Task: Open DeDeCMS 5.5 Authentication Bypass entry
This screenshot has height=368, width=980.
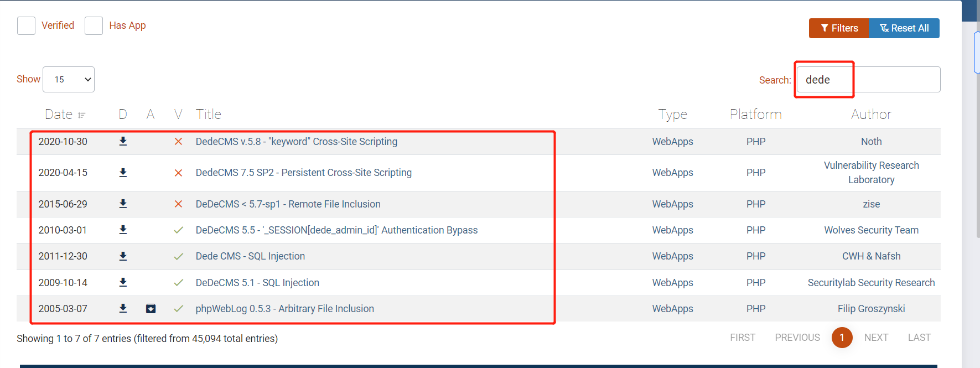Action: (x=336, y=230)
